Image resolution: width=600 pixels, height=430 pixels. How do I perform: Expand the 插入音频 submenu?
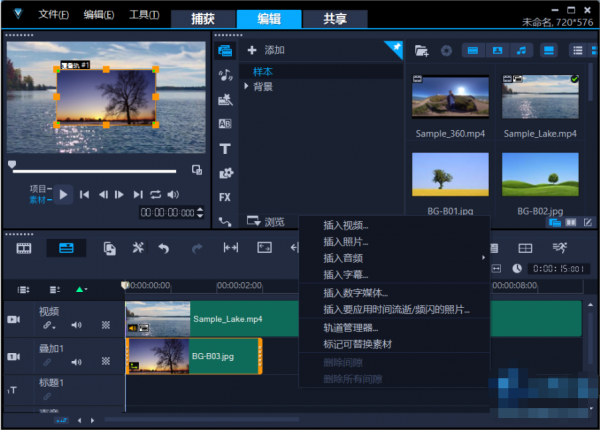[394, 258]
